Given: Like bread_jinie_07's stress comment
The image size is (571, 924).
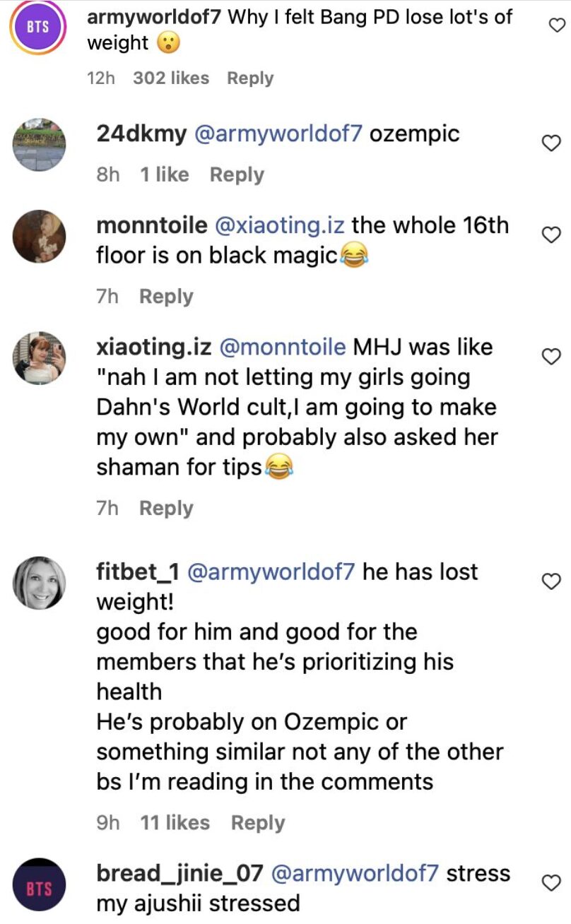Looking at the screenshot, I should (x=550, y=882).
